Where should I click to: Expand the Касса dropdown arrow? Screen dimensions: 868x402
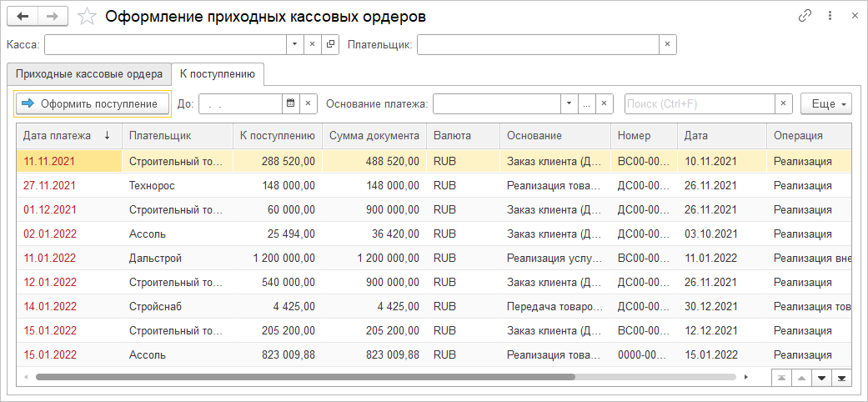(x=294, y=44)
